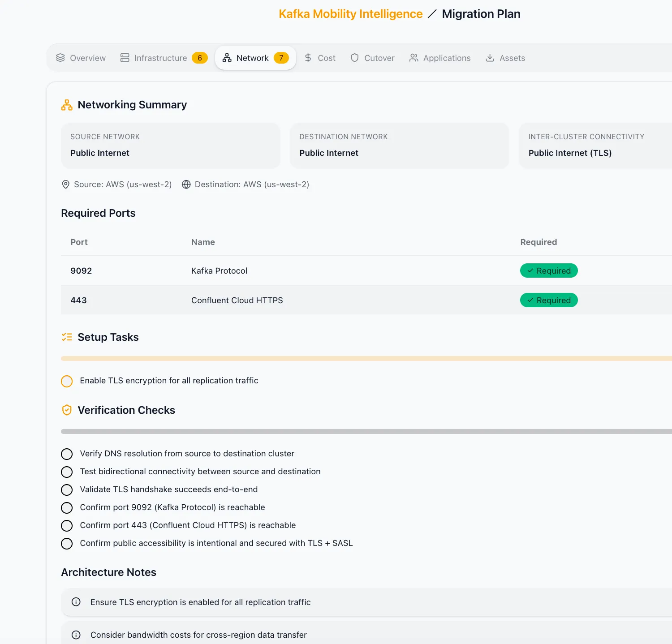Screen dimensions: 672x644
Task: Check Enable TLS encryption for replication traffic
Action: tap(67, 381)
